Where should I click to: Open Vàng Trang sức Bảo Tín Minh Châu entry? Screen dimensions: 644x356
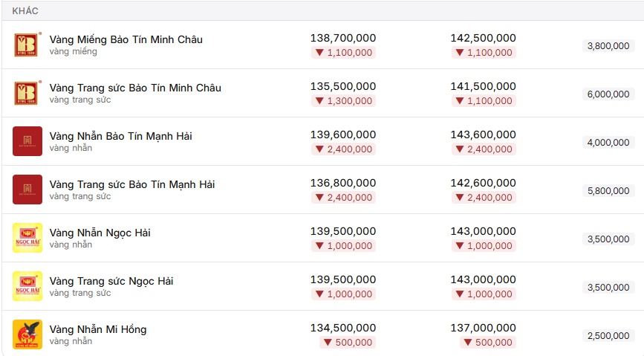(135, 88)
